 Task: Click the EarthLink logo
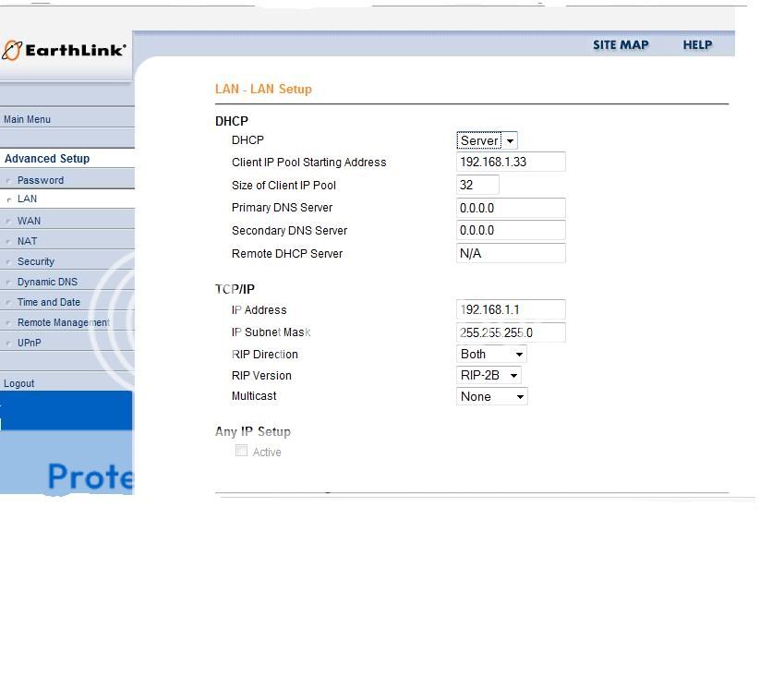[x=65, y=50]
